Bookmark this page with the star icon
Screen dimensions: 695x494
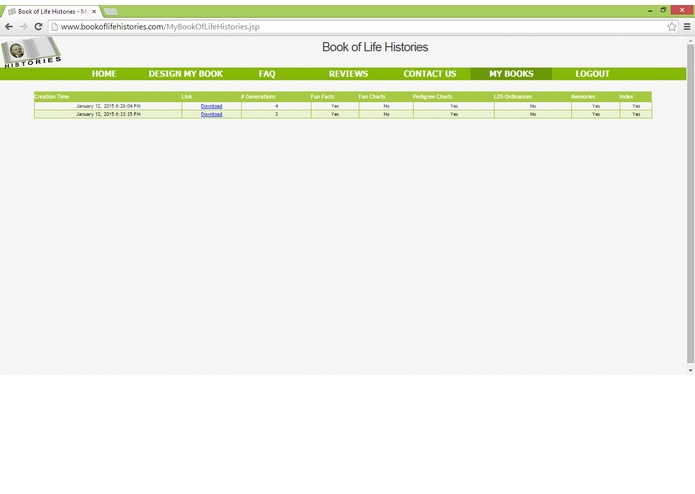click(672, 27)
